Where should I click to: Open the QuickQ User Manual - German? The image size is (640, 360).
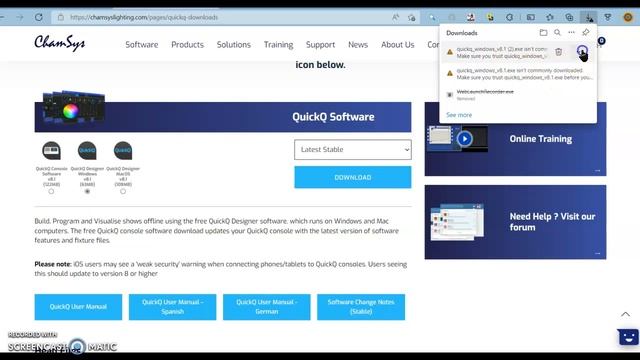(x=267, y=307)
